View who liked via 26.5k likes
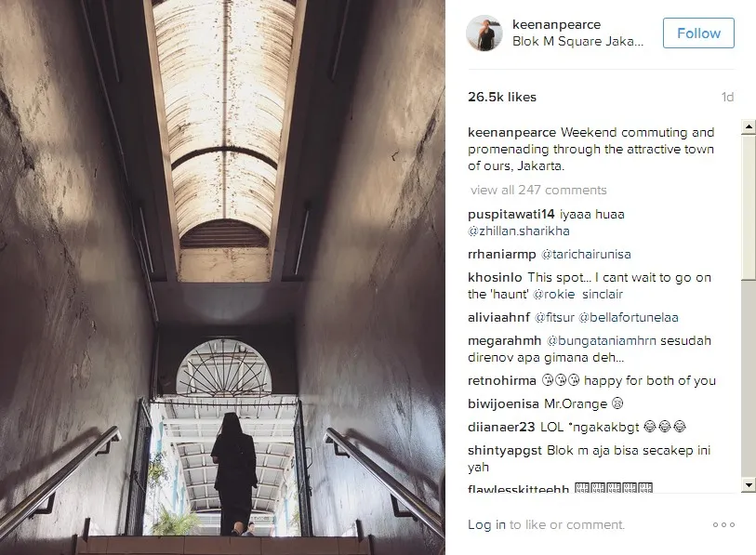Screen dimensions: 756x555 coord(502,97)
